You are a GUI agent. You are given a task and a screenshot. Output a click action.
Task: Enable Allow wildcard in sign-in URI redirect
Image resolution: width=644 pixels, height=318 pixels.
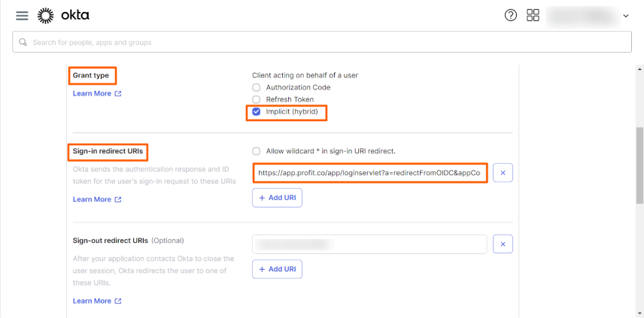(x=257, y=151)
